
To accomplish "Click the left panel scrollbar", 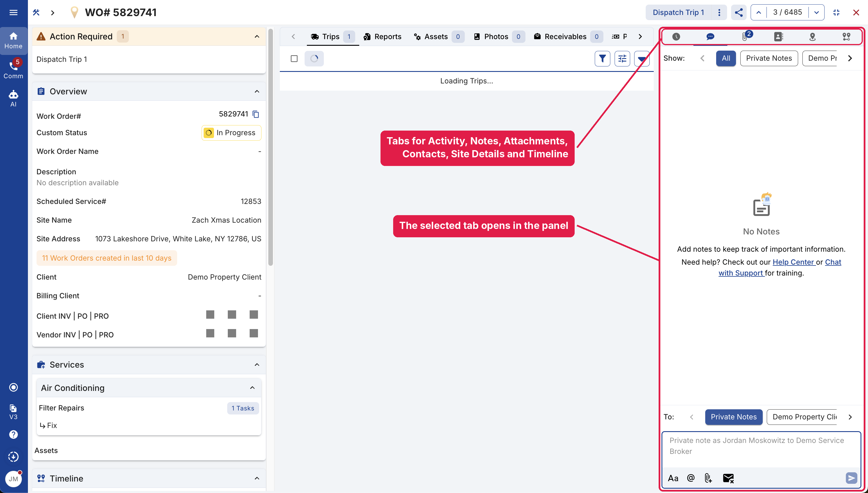I will coord(270,147).
